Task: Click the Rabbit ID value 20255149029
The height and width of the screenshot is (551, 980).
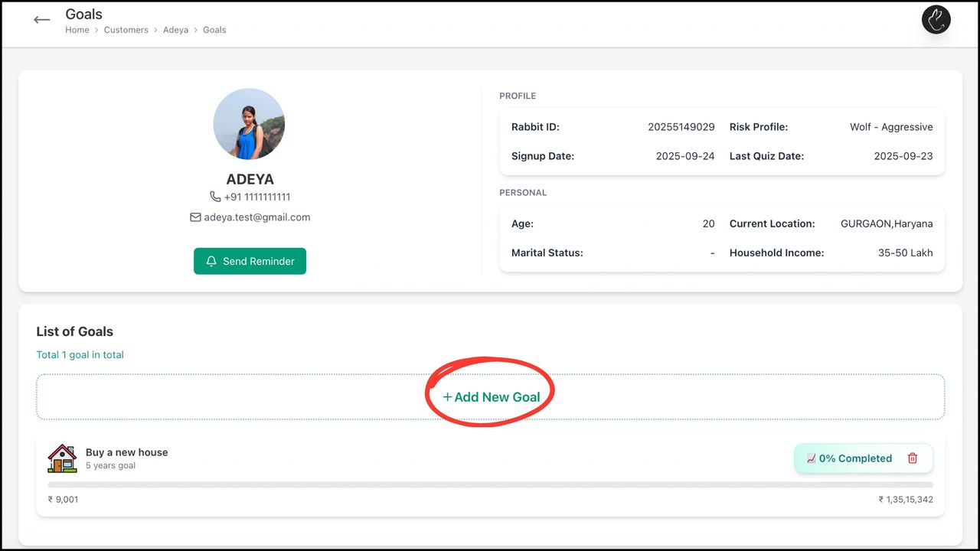Action: [x=681, y=127]
